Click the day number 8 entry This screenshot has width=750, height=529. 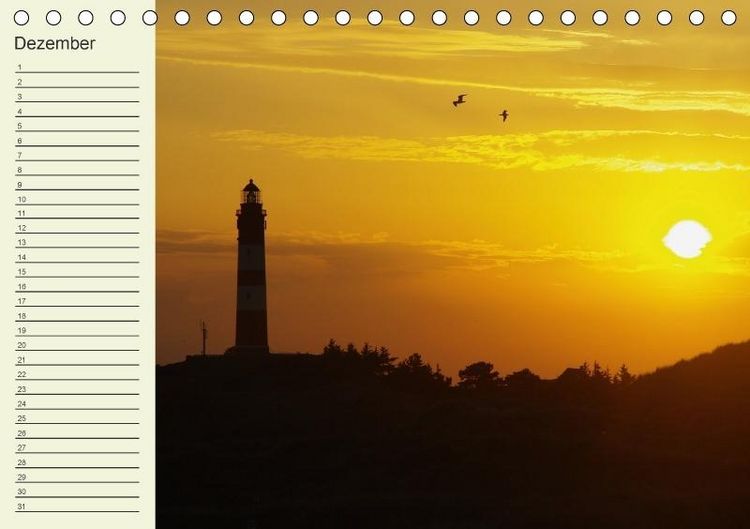[77, 170]
